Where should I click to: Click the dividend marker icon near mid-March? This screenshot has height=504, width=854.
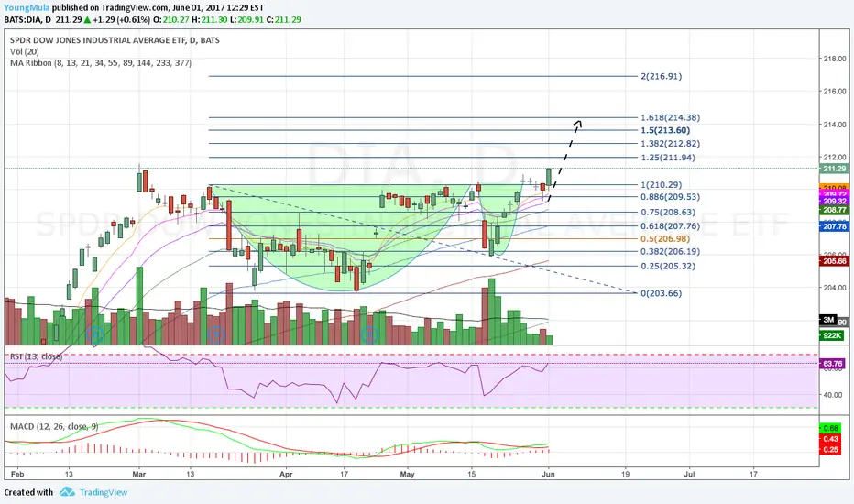[216, 334]
